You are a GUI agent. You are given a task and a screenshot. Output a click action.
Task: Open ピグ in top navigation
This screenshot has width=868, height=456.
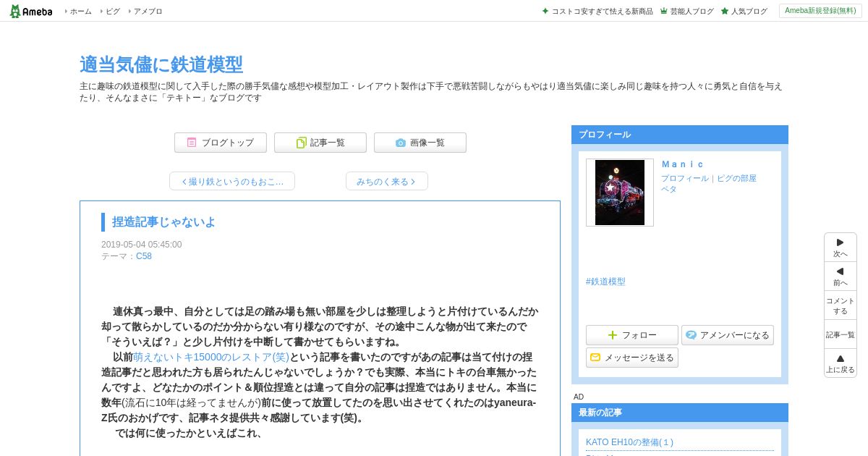(113, 12)
